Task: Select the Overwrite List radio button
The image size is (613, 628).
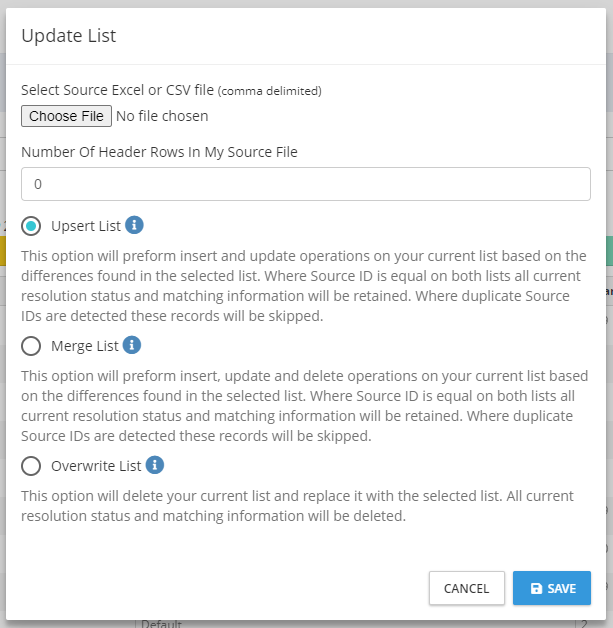Action: (x=31, y=466)
